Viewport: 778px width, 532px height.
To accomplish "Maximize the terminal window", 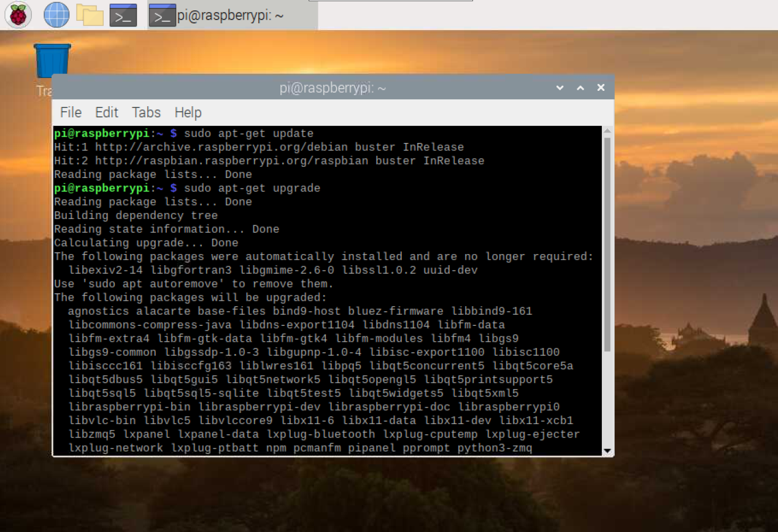I will point(580,88).
